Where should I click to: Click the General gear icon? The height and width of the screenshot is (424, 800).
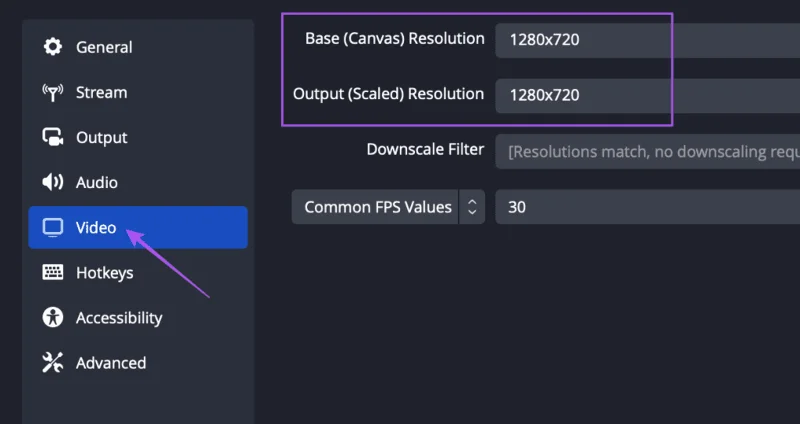(x=53, y=47)
